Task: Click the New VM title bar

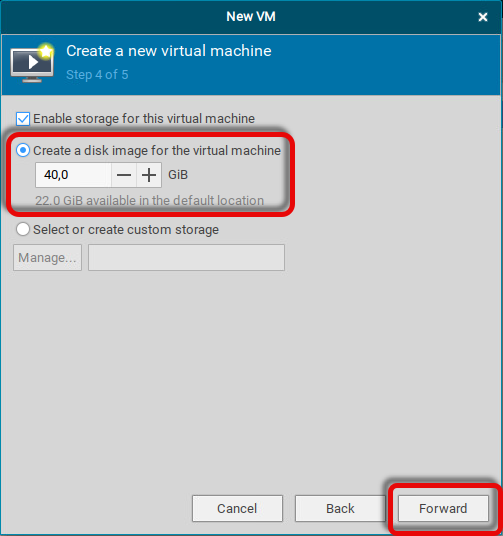Action: 251,16
